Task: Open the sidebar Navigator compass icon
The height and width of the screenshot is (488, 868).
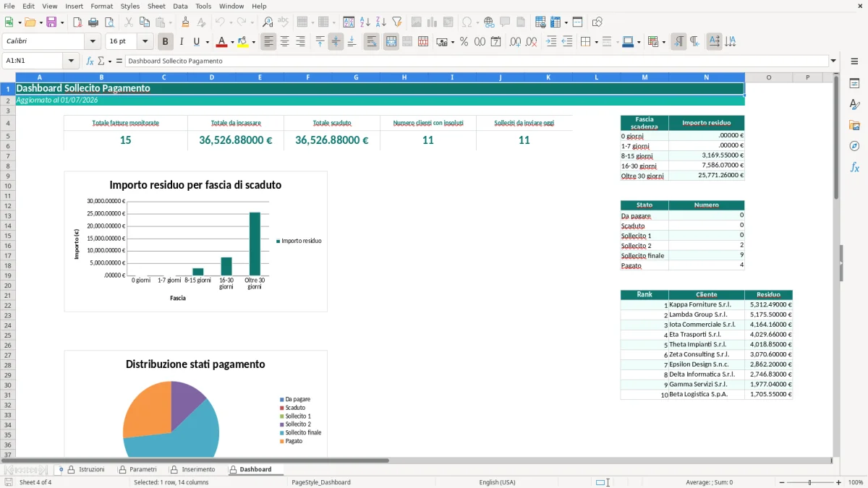Action: 854,147
